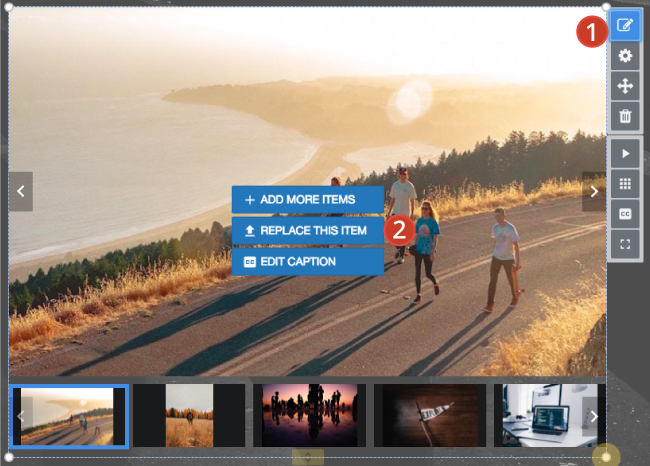Click the grid thumbnails icon

(x=625, y=184)
